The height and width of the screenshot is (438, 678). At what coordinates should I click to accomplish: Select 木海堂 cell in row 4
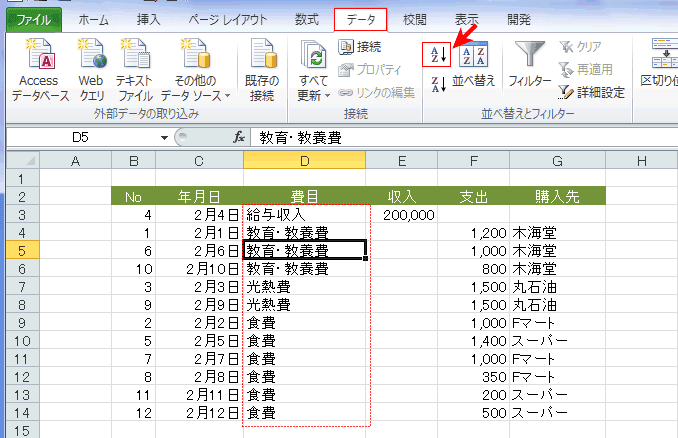(557, 233)
